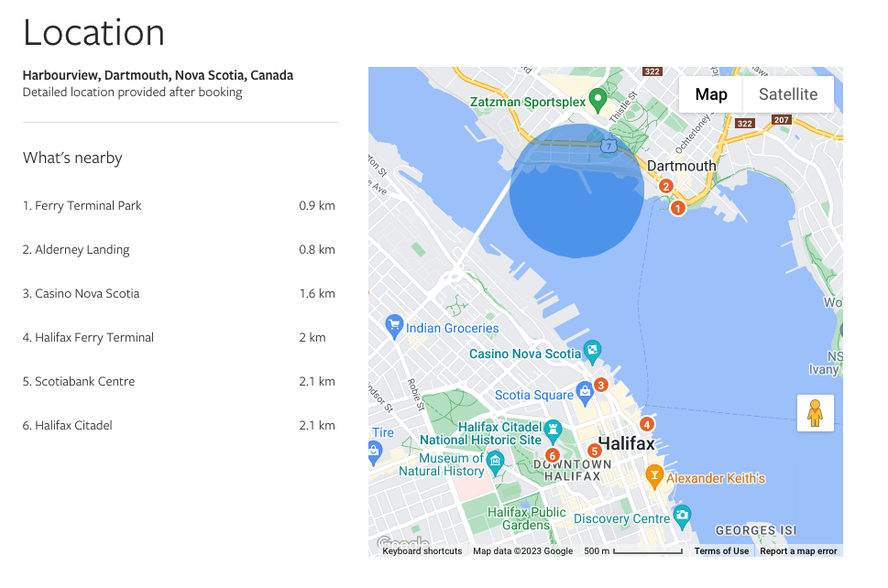
Task: Click the Indian Groceries shopping cart pin
Action: coord(393,327)
